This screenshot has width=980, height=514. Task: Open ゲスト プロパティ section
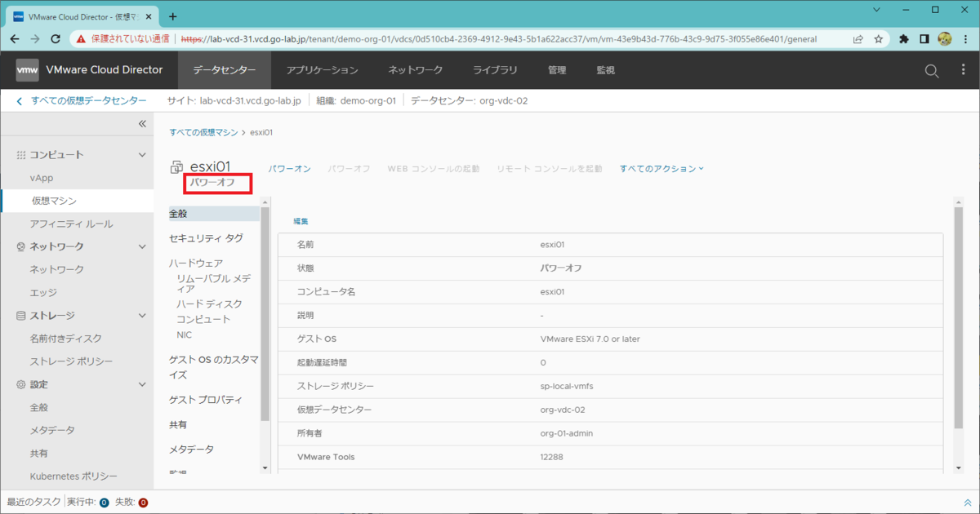pyautogui.click(x=206, y=400)
